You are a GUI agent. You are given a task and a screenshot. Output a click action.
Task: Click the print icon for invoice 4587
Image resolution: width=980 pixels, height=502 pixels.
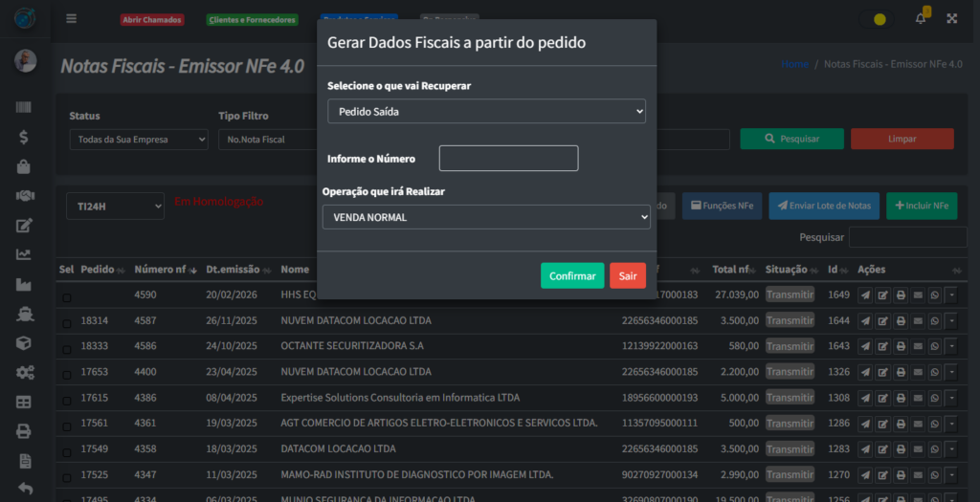point(901,321)
